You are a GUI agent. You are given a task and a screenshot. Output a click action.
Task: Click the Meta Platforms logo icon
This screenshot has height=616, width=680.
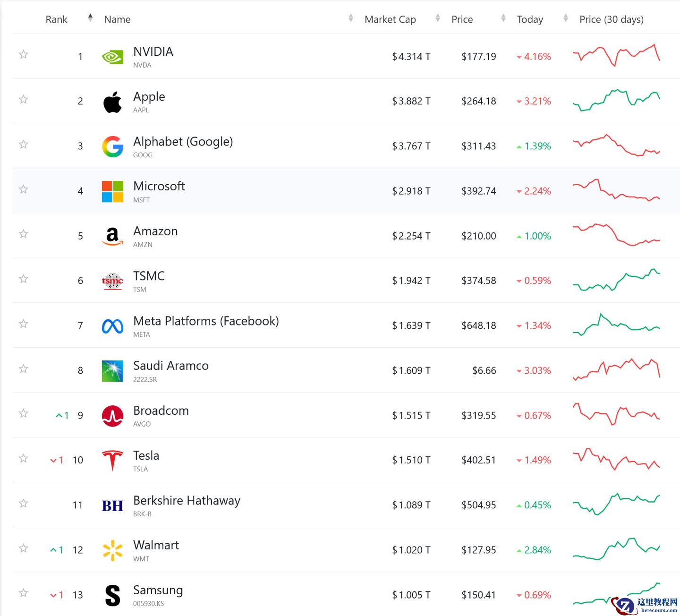point(112,326)
